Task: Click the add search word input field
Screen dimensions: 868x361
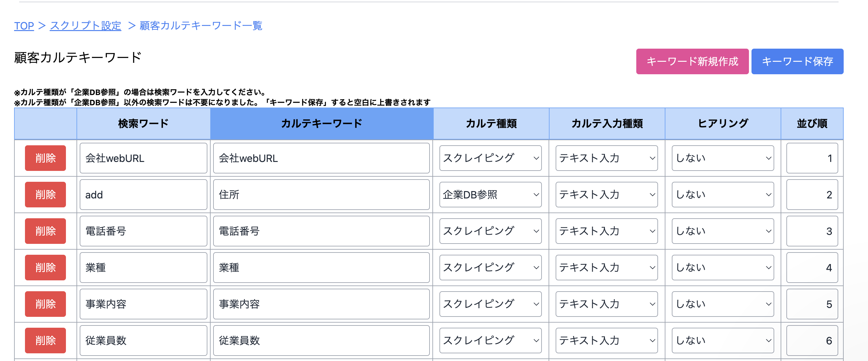Action: click(x=143, y=195)
